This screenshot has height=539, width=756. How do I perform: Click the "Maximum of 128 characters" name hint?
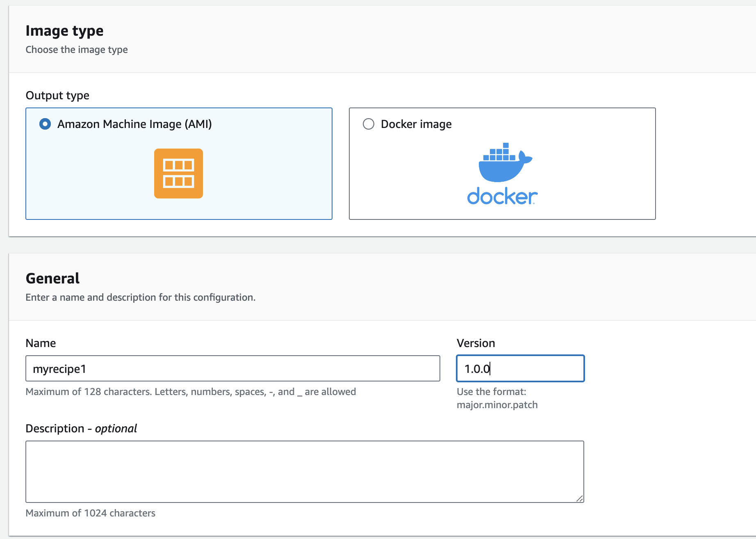190,392
